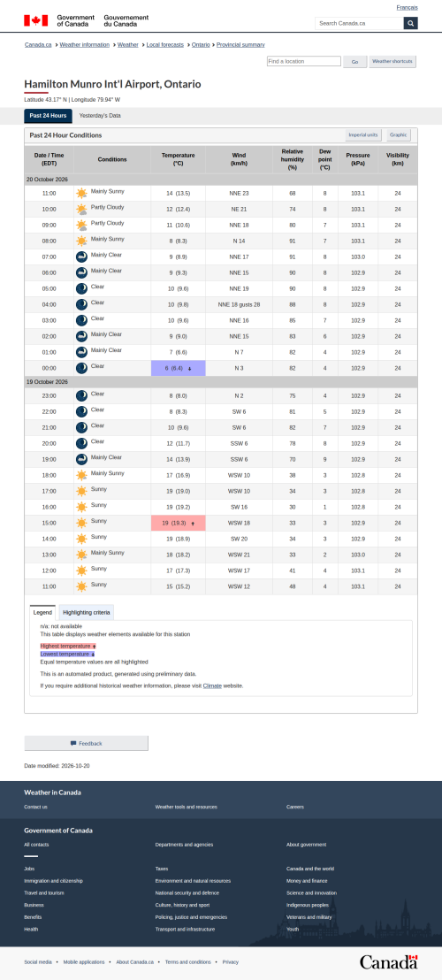
Task: Click the Clear moon icon for 05:00
Action: 82,288
